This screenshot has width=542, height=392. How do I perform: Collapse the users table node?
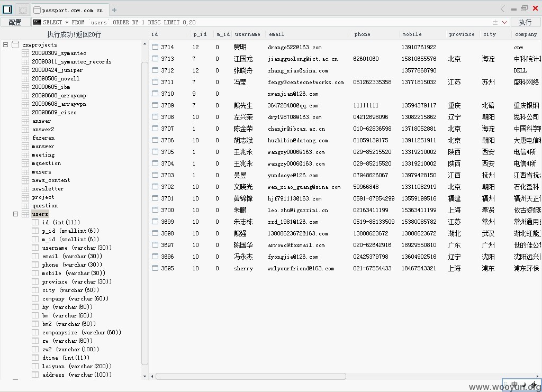tap(15, 214)
